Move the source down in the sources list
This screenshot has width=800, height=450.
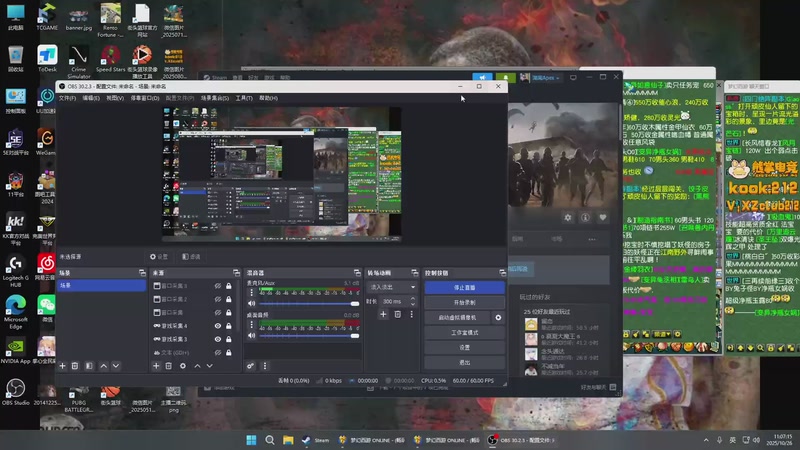[x=209, y=366]
